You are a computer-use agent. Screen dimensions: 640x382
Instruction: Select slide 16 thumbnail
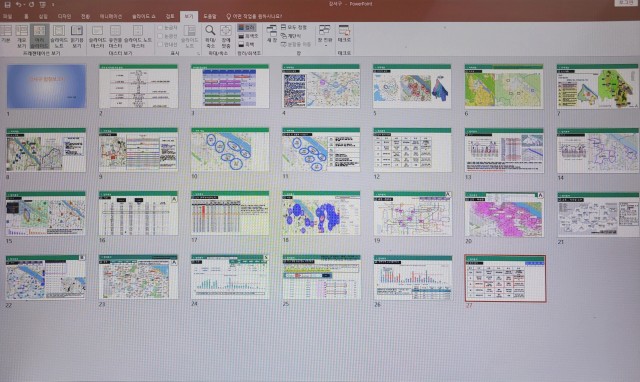138,213
